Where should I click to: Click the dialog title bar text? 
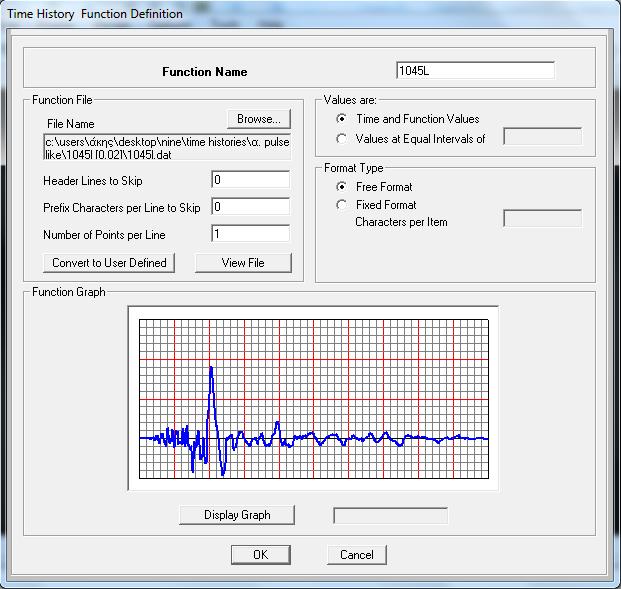(x=95, y=14)
